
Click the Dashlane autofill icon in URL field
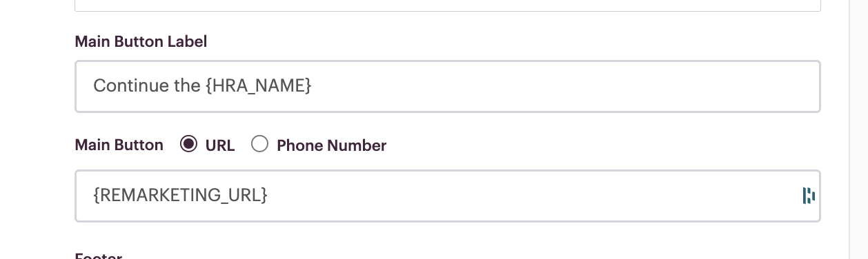coord(809,196)
